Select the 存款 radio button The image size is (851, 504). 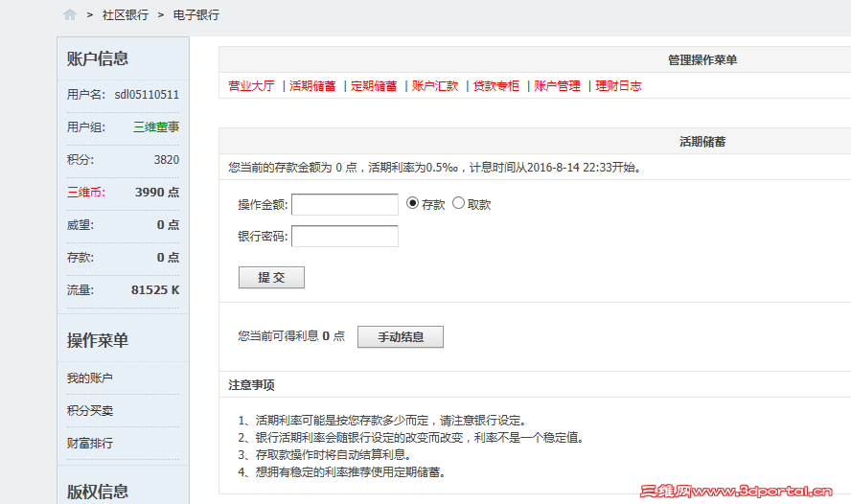412,203
